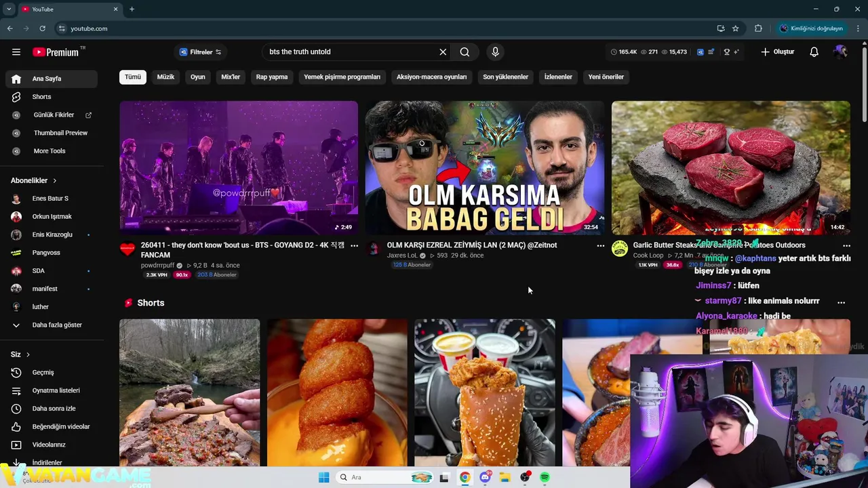The height and width of the screenshot is (488, 868).
Task: Open Spotify from the taskbar
Action: pyautogui.click(x=545, y=477)
